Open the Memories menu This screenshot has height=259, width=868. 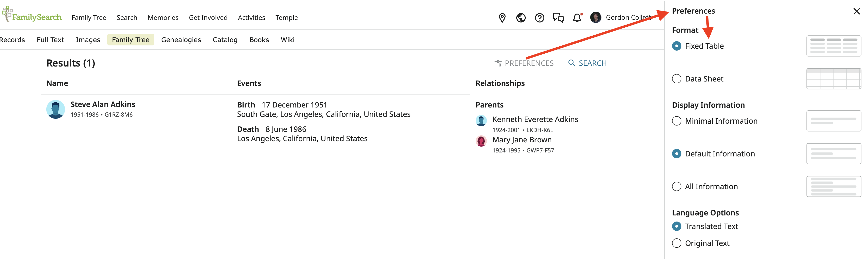click(163, 18)
